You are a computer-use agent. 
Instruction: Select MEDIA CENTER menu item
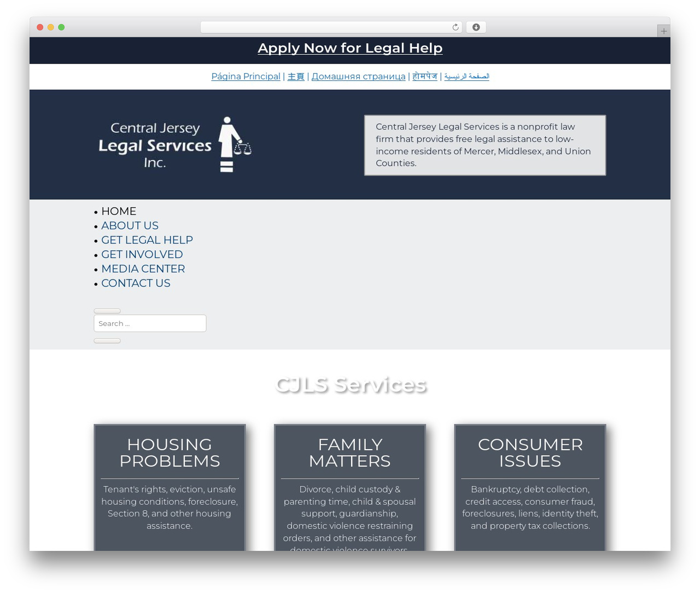click(x=143, y=269)
